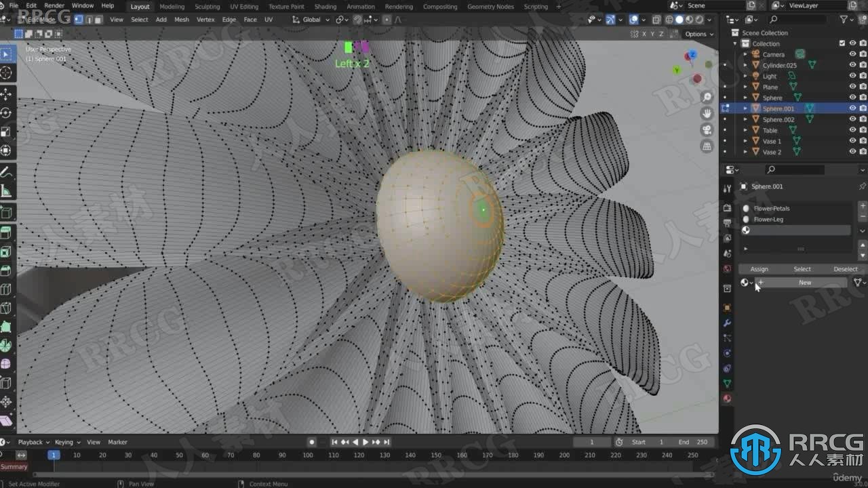The image size is (868, 488).
Task: Click the material Deselect button
Action: tap(846, 269)
